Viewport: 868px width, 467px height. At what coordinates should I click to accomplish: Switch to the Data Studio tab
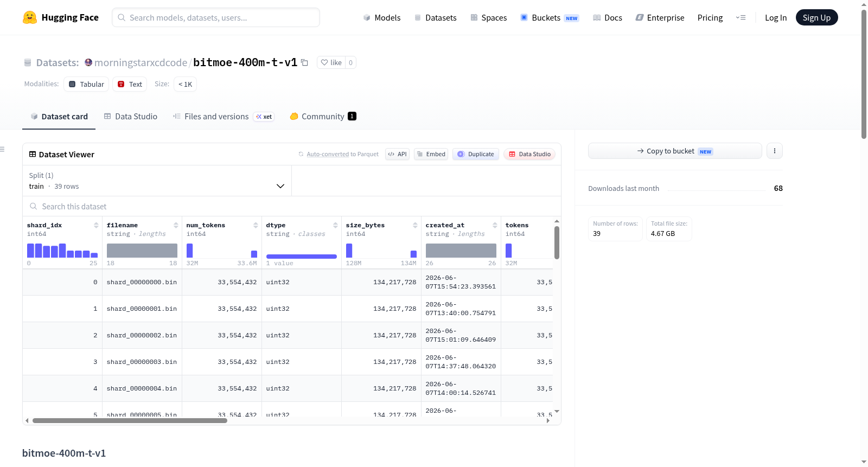[x=131, y=117]
